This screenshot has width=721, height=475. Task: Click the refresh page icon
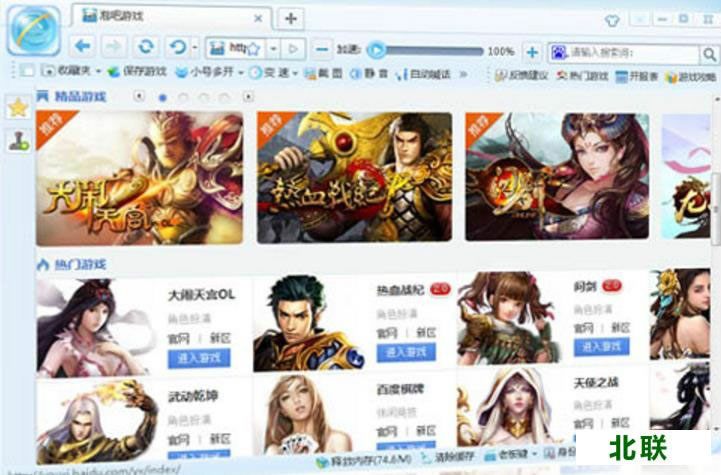pyautogui.click(x=146, y=47)
